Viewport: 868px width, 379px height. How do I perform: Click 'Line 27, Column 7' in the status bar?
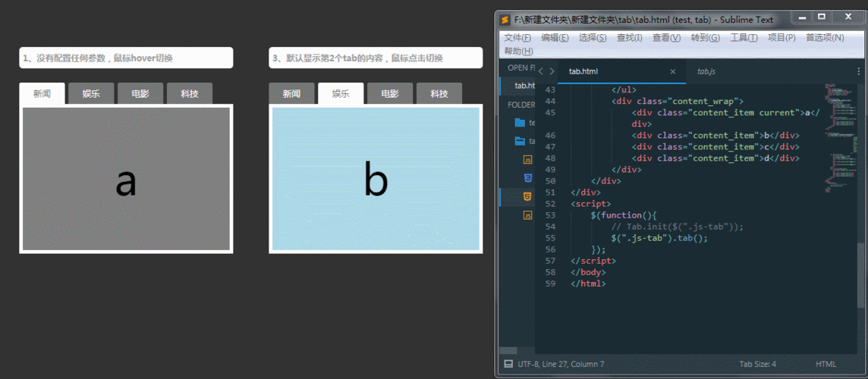[x=574, y=364]
